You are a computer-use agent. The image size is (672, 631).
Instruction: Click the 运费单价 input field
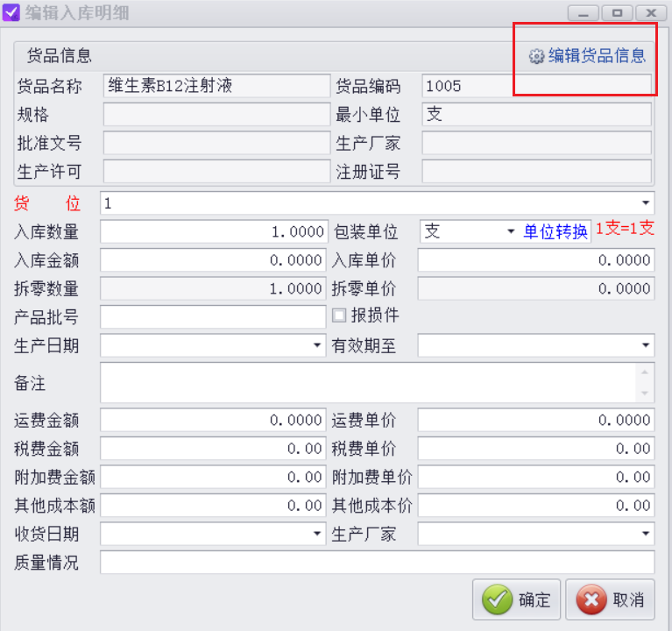click(x=535, y=420)
